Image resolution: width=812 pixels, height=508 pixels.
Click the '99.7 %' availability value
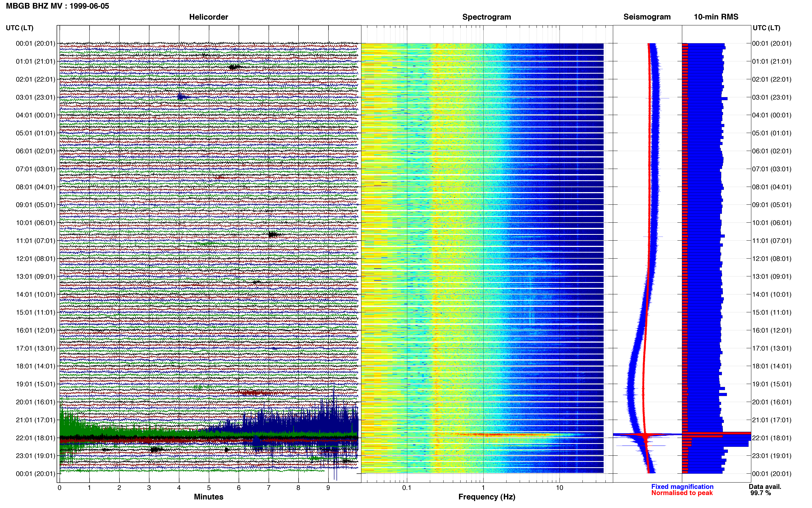761,493
